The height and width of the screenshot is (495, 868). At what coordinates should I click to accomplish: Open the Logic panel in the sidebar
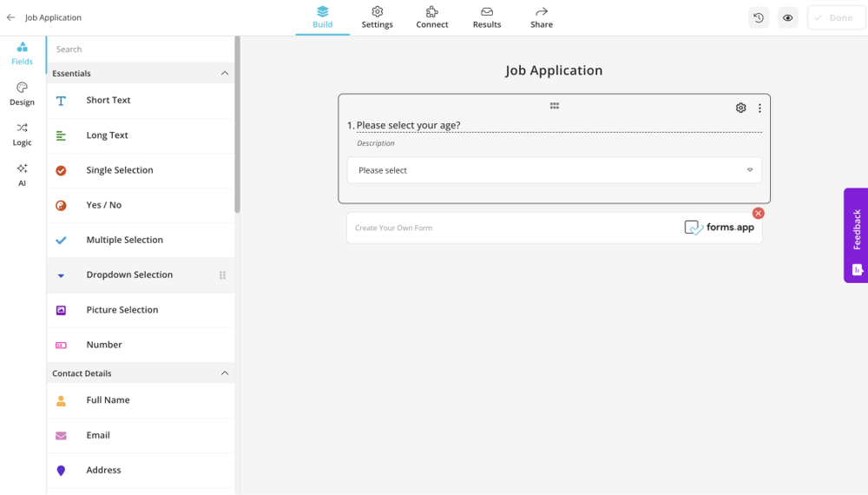[23, 135]
